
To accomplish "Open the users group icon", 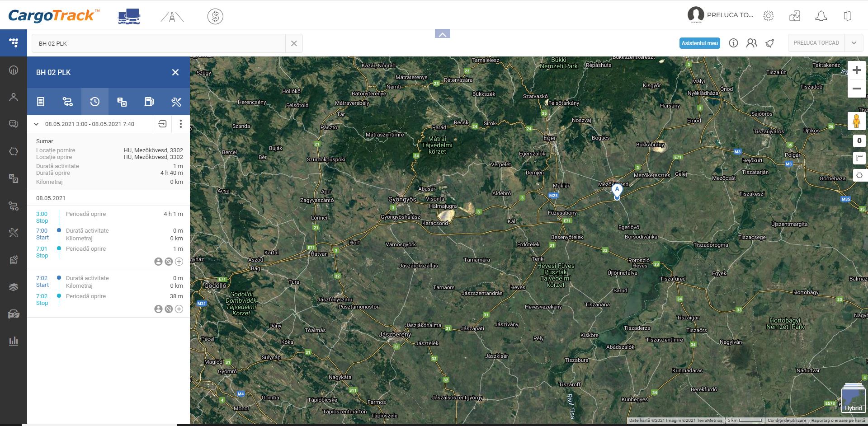I will pos(751,43).
